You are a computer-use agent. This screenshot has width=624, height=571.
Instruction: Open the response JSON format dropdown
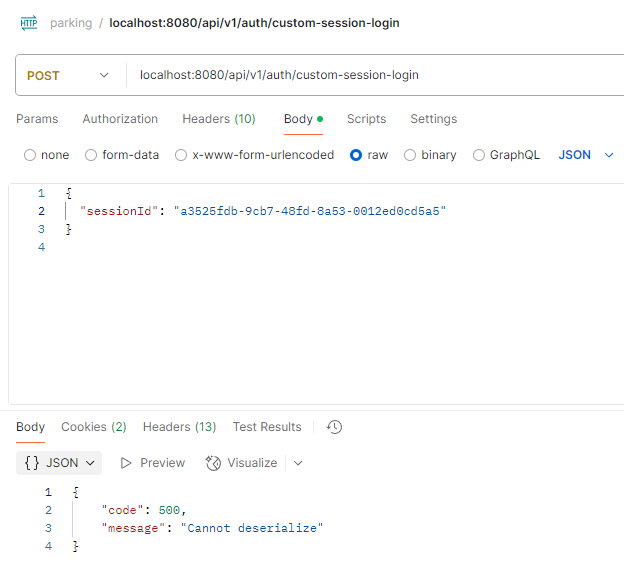coord(59,463)
